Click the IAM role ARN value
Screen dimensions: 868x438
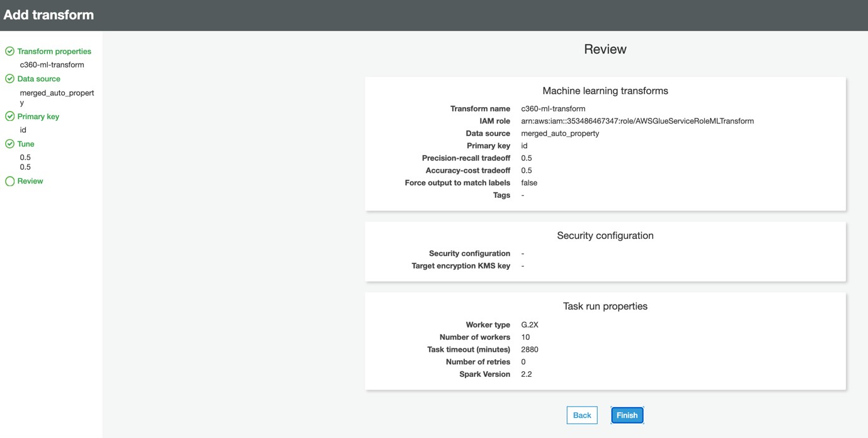pyautogui.click(x=637, y=121)
